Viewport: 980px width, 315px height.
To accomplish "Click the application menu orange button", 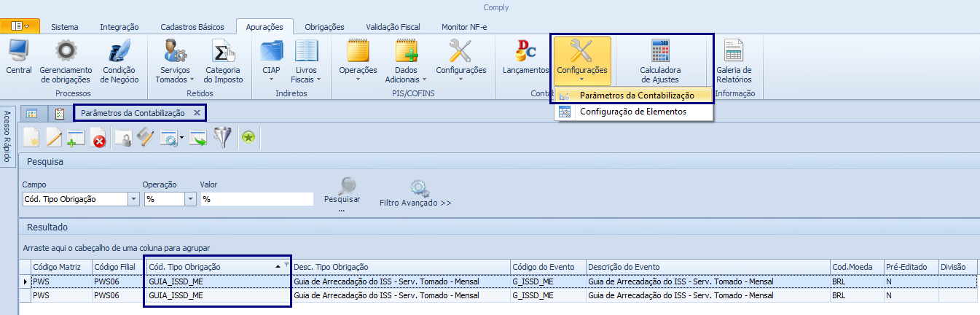I will click(x=20, y=26).
